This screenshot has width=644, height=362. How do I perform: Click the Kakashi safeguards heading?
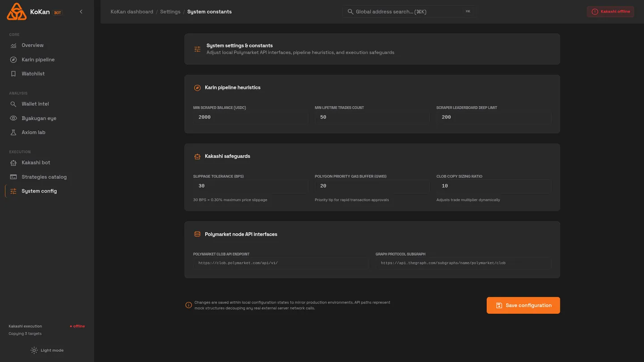click(228, 156)
